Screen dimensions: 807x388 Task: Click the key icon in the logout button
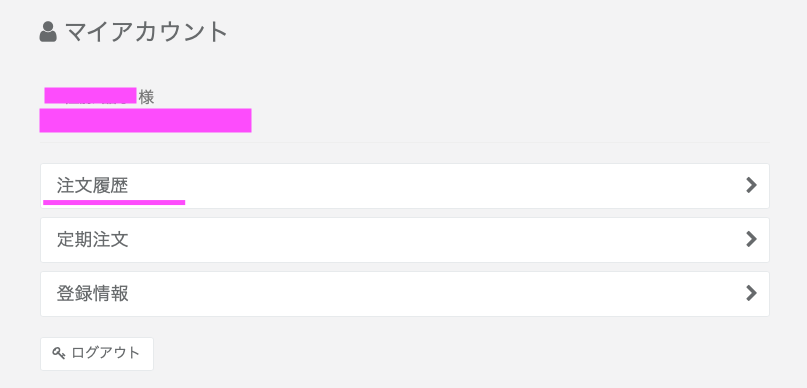[x=59, y=353]
